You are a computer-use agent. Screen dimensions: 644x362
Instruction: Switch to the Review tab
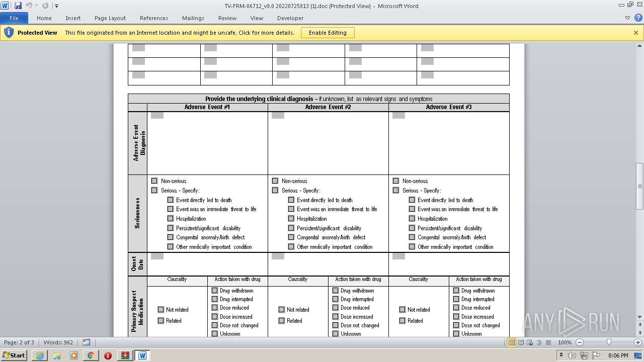tap(227, 18)
